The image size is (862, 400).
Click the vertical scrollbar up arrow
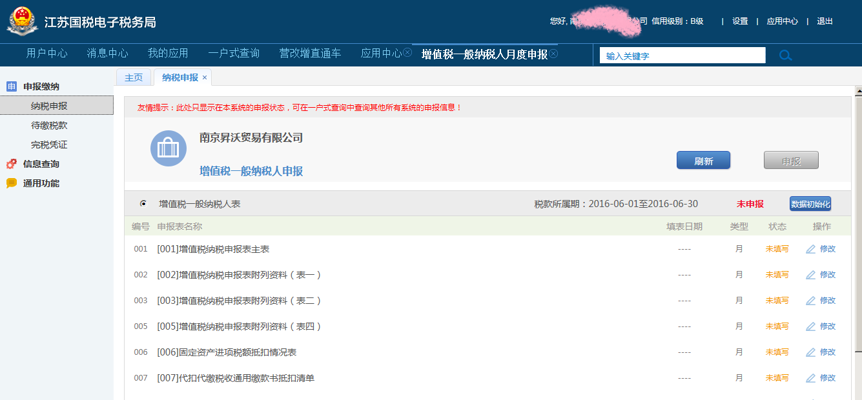click(858, 91)
